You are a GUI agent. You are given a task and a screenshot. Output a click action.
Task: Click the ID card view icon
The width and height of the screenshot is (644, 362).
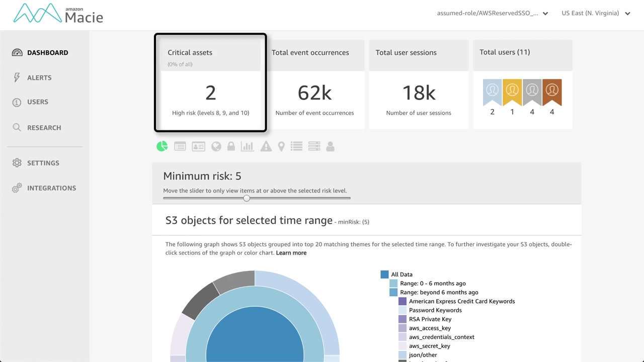click(198, 146)
